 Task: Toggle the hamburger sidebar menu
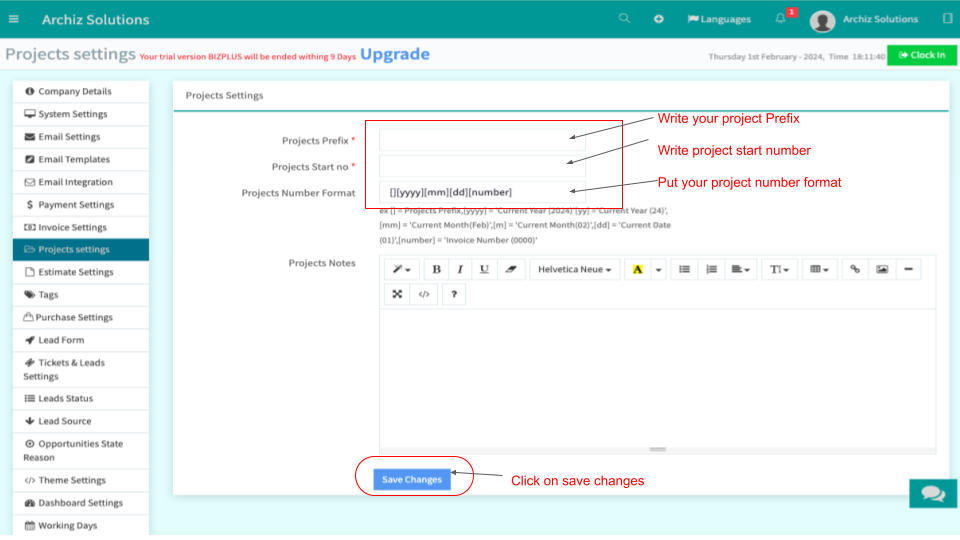point(13,19)
